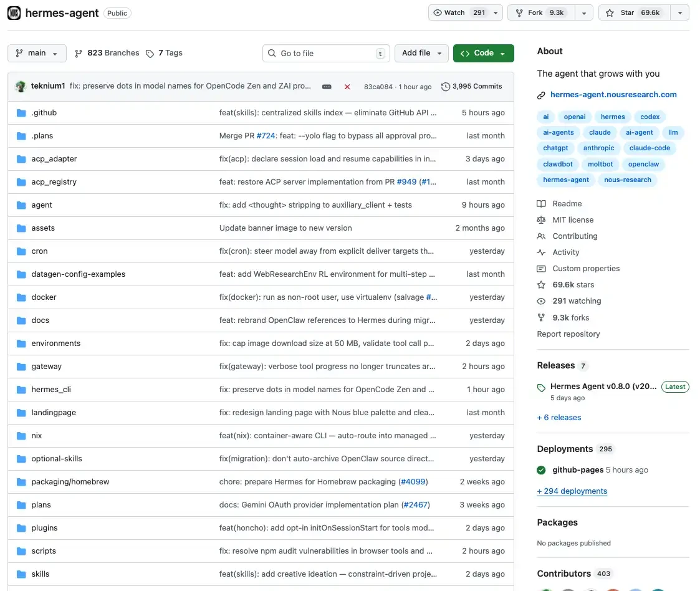Click the Activity pulse icon
This screenshot has height=591, width=700.
(x=541, y=252)
